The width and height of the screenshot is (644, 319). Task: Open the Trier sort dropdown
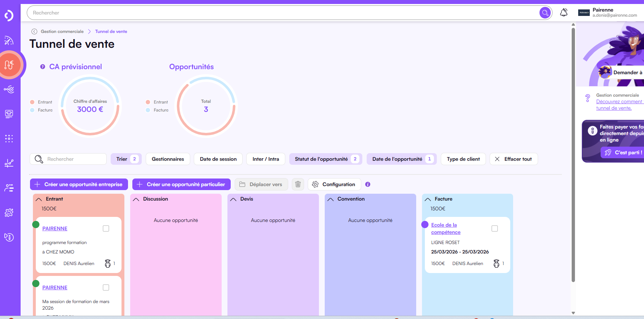click(x=126, y=159)
